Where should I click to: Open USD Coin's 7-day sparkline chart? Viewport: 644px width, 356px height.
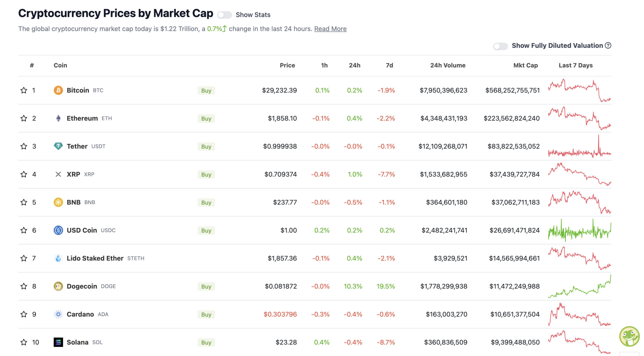click(x=580, y=230)
